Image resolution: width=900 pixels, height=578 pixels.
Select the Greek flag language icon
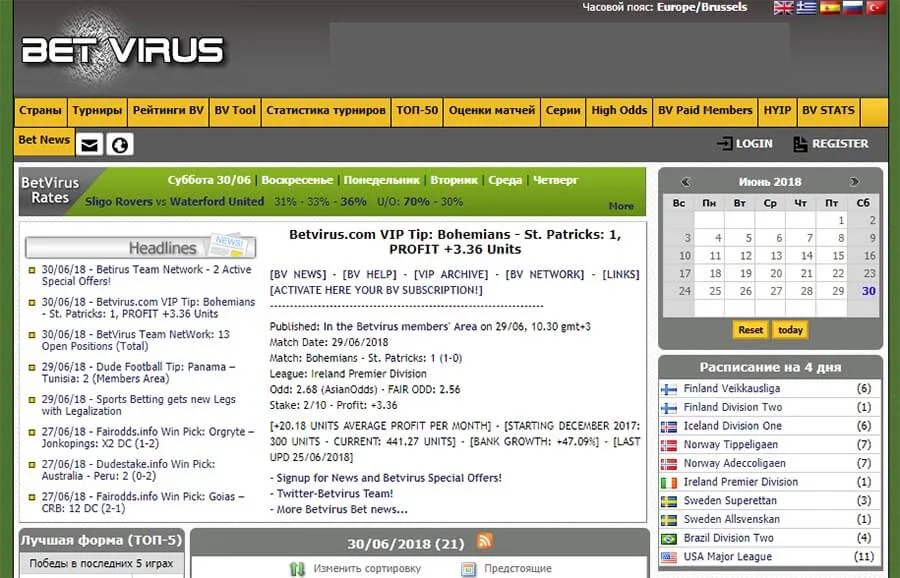click(x=806, y=7)
